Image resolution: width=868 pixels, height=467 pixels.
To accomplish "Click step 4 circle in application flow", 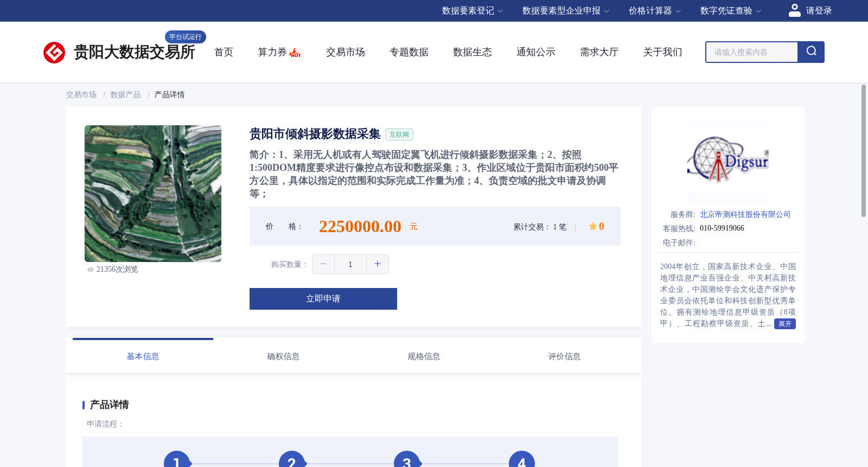I will coord(522,459).
